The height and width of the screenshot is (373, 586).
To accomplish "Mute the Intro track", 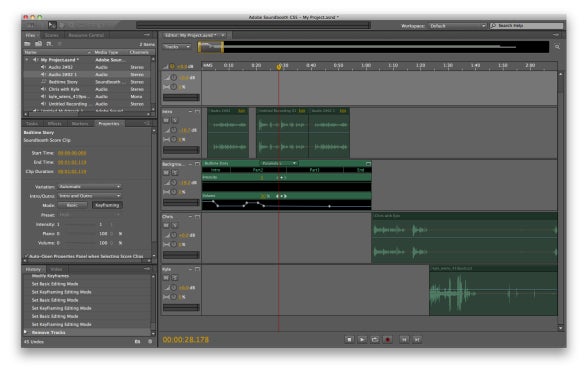I will coord(166,120).
